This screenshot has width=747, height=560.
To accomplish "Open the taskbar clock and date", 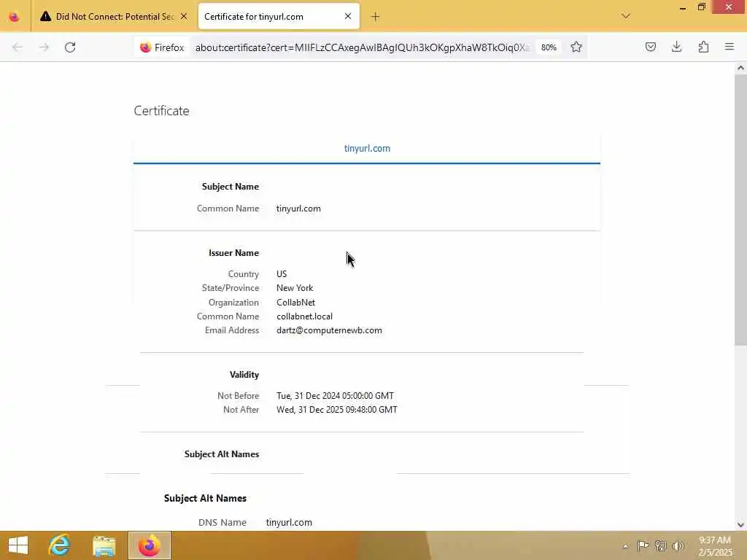I will click(x=715, y=546).
